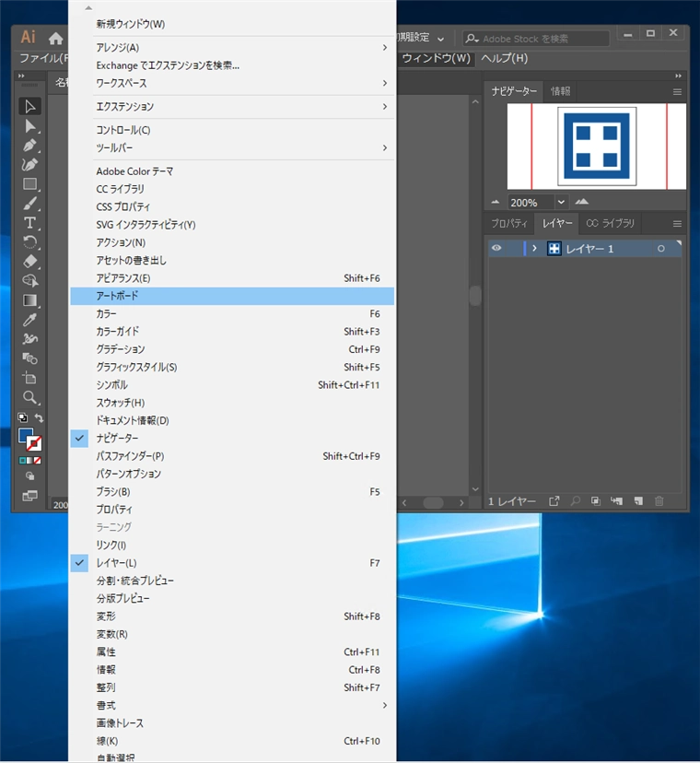Activate the Zoom tool
This screenshot has width=700, height=763.
(x=30, y=398)
